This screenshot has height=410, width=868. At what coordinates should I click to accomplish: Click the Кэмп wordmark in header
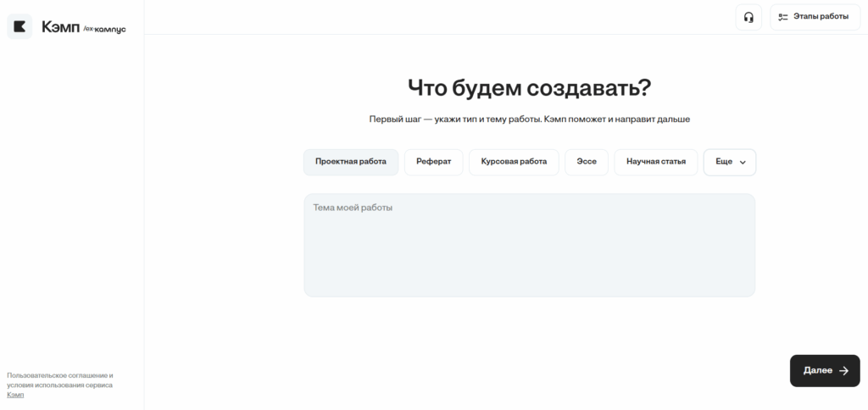[x=61, y=27]
